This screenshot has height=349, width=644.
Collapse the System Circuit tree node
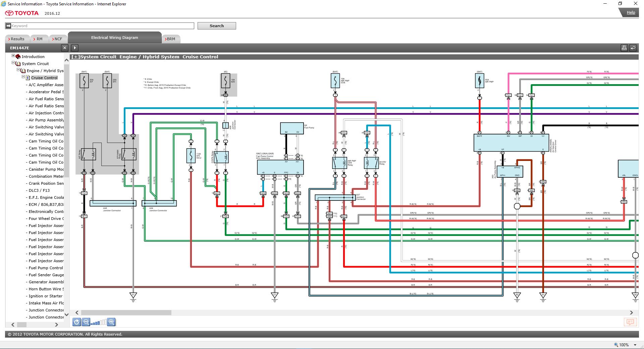(x=13, y=63)
